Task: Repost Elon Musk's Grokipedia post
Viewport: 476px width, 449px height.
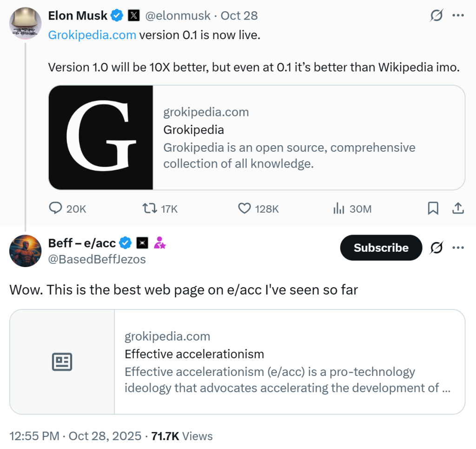Action: pos(150,208)
